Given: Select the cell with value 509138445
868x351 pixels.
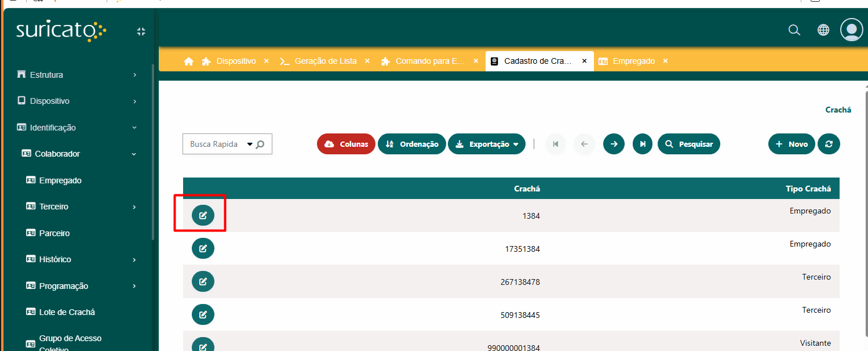Looking at the screenshot, I should point(520,315).
